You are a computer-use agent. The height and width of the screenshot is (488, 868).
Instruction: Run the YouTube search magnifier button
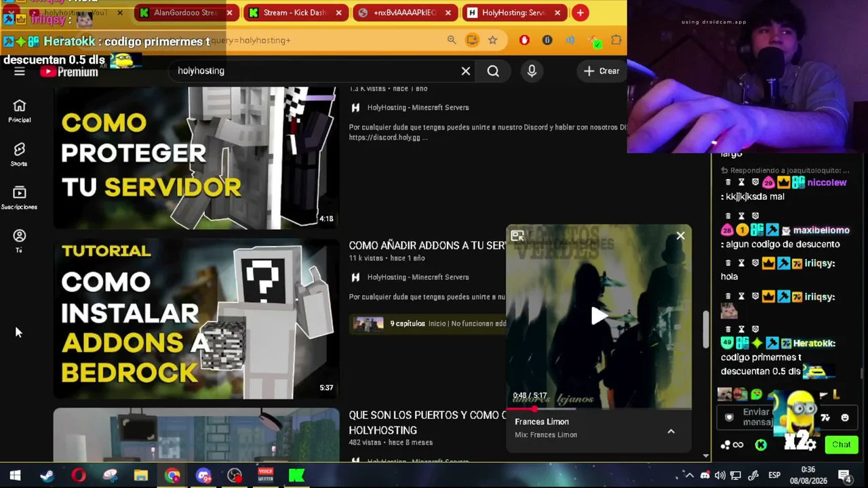pyautogui.click(x=493, y=70)
